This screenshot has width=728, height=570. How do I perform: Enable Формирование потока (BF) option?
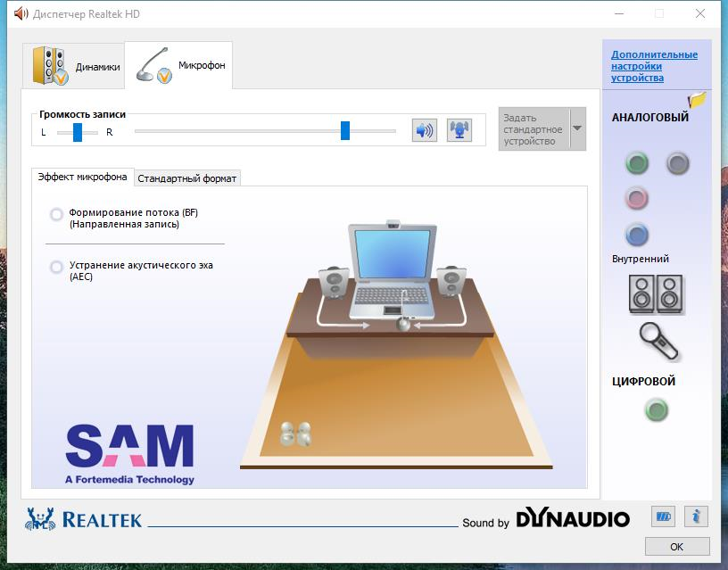point(57,214)
